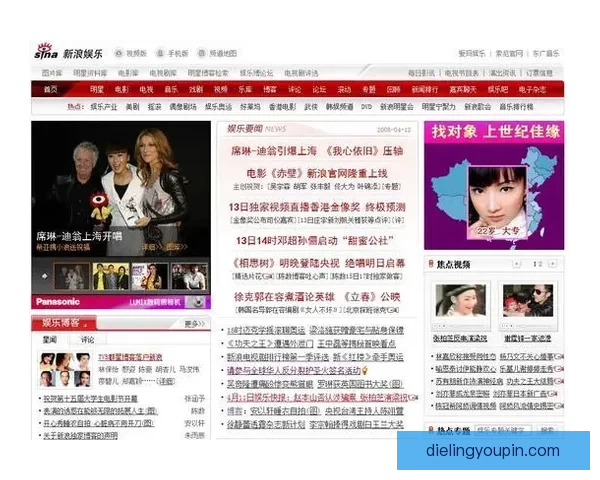Viewport: 600px width, 480px height.
Task: Focus the 热点专题 keyword search field
Action: click(503, 431)
